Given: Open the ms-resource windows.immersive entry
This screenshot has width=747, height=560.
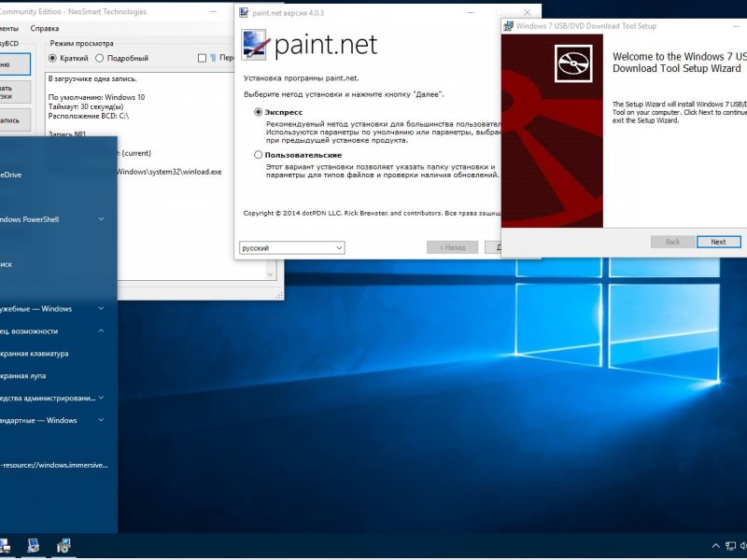Looking at the screenshot, I should (x=54, y=465).
